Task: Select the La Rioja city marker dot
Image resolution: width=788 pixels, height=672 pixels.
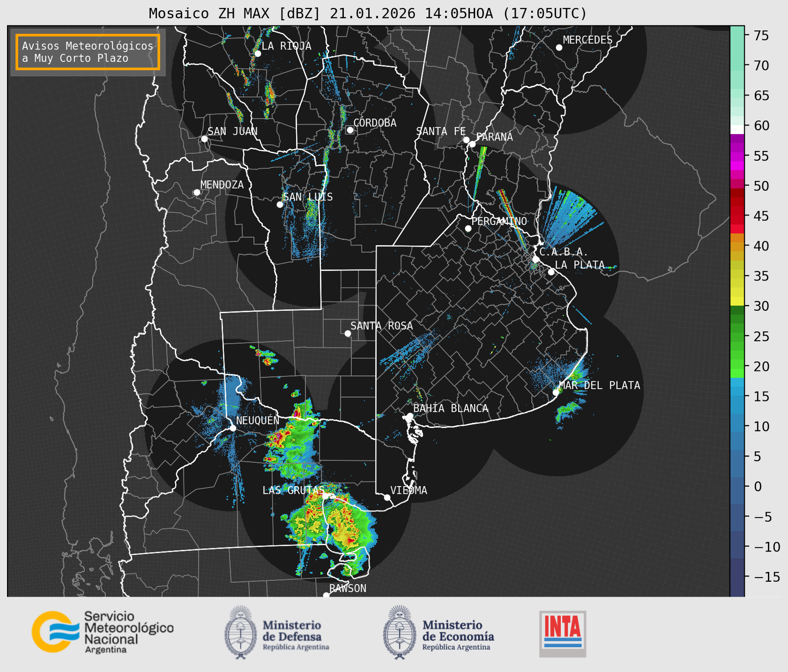Action: (x=257, y=54)
